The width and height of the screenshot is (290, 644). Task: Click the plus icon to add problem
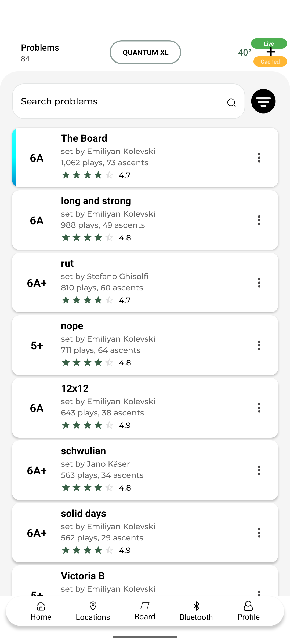[x=271, y=52]
